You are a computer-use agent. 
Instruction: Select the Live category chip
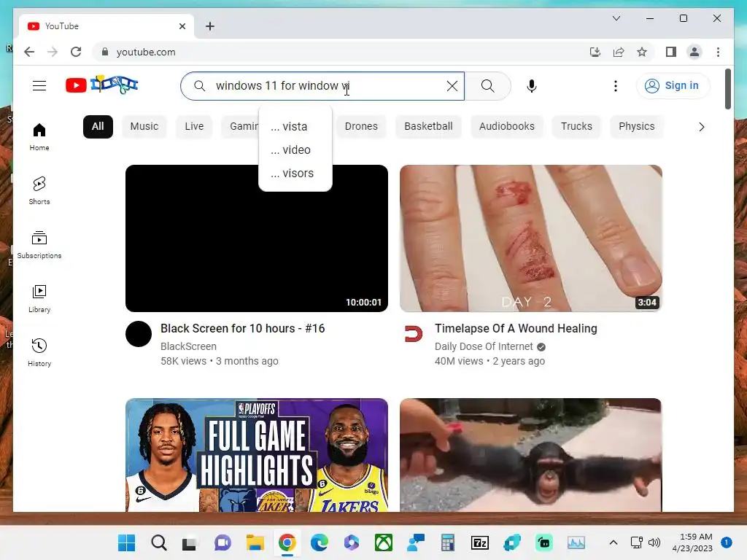pos(194,126)
